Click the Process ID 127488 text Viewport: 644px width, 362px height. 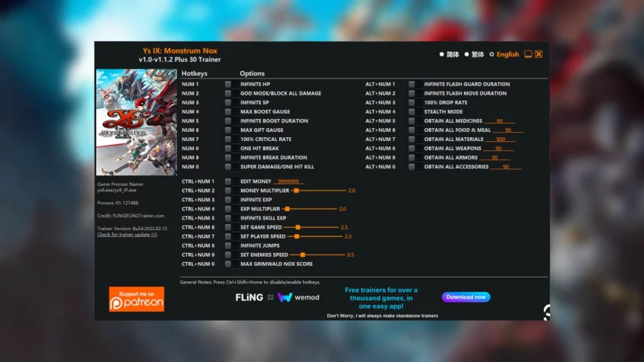point(118,203)
